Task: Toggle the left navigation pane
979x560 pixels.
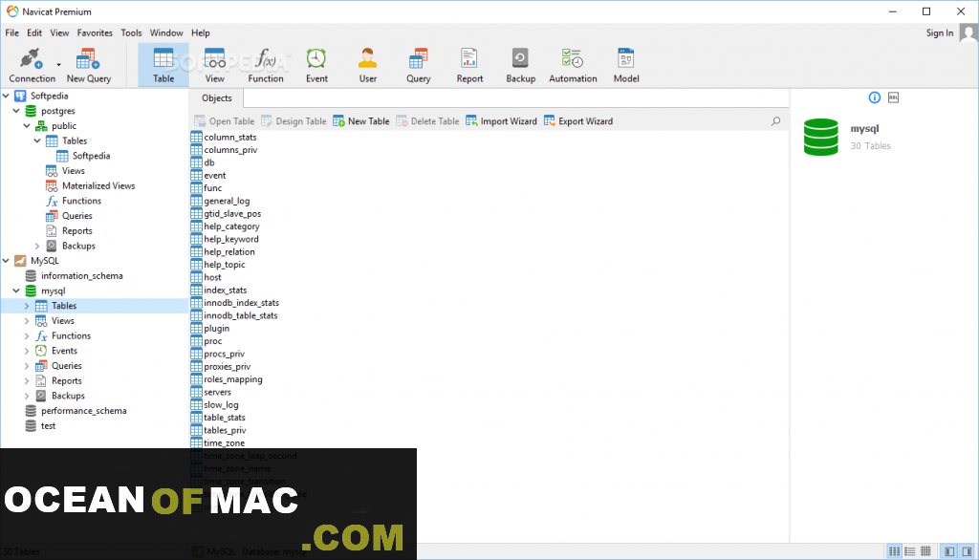Action: click(949, 551)
